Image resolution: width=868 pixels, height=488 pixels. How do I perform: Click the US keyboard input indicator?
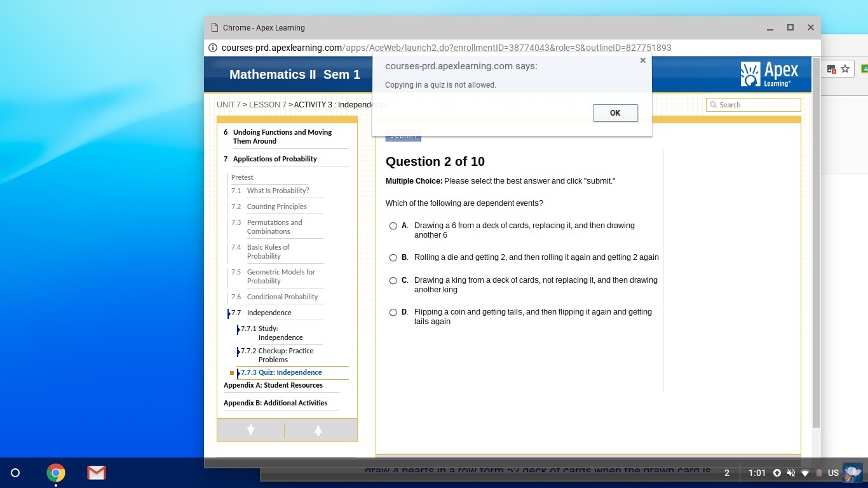tap(833, 473)
